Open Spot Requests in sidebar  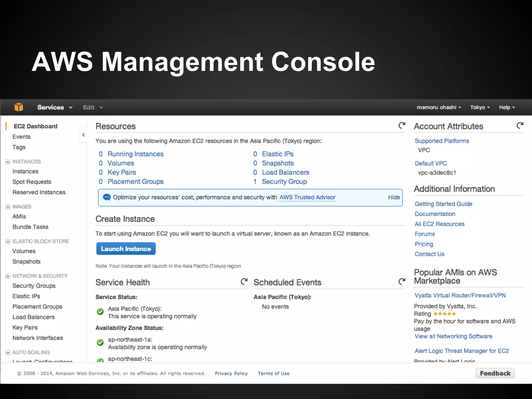[32, 182]
